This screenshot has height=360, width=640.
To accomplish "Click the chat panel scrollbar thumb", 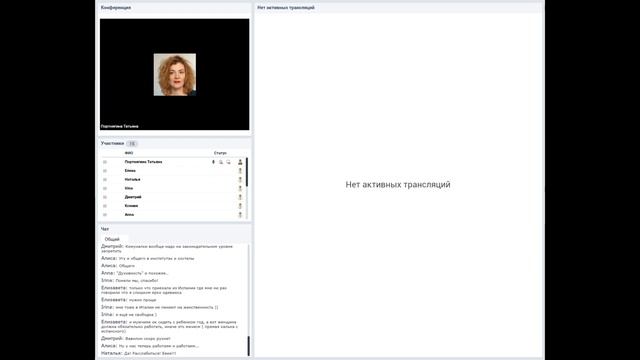I will (x=249, y=346).
